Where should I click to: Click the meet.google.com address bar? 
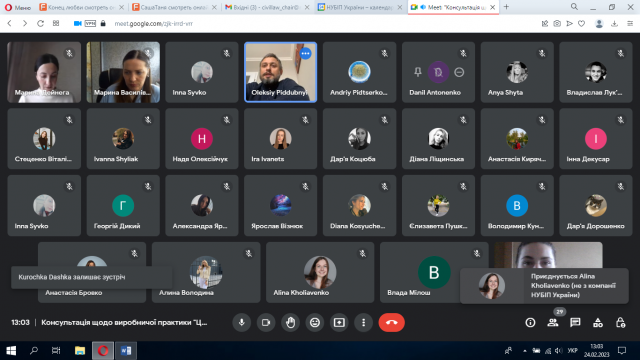point(153,24)
